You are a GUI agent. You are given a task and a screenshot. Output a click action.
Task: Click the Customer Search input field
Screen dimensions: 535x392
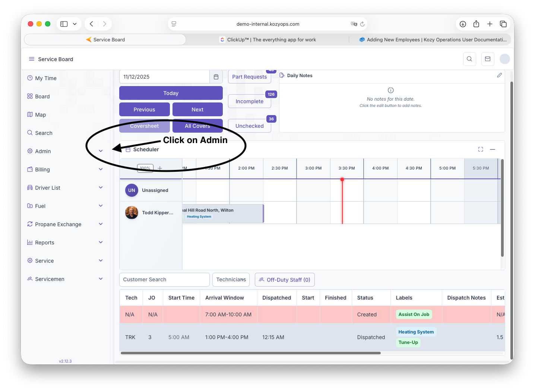164,279
